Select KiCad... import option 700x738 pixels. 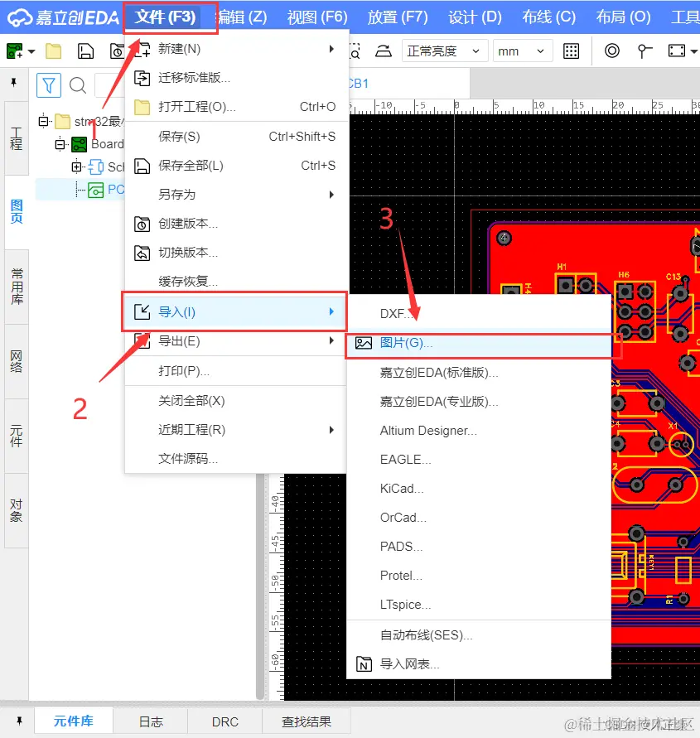coord(479,489)
